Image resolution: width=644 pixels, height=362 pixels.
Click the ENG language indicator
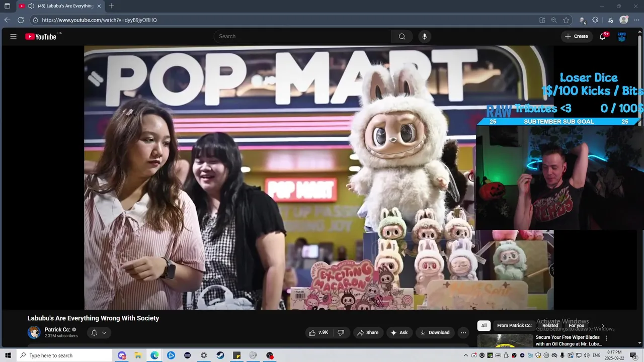click(597, 355)
